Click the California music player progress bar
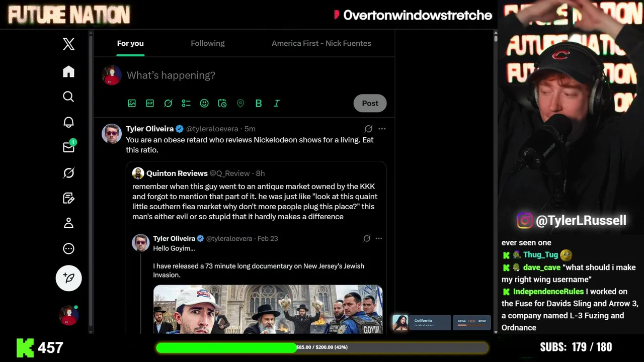 pos(471,326)
